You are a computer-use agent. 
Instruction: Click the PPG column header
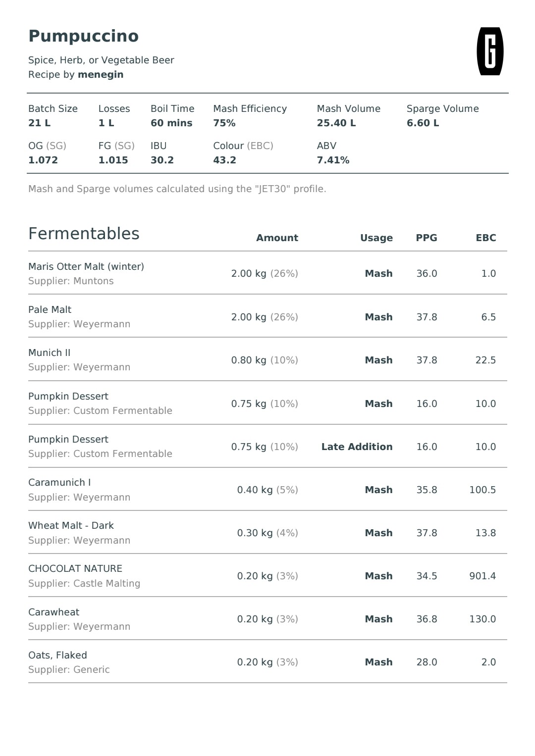[426, 238]
